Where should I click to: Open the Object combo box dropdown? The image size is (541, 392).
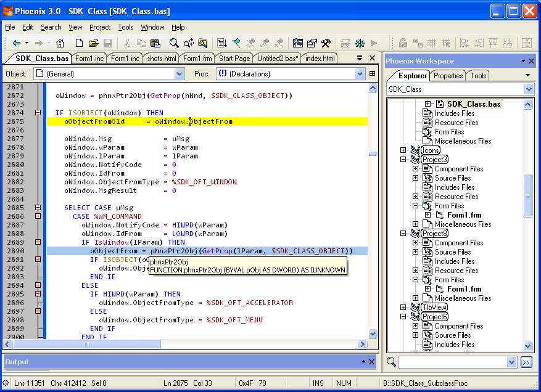click(179, 74)
